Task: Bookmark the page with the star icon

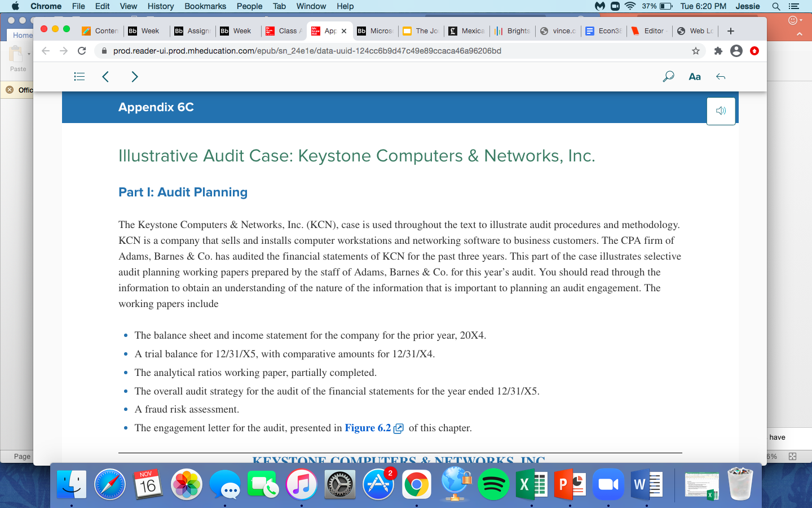Action: (x=696, y=51)
